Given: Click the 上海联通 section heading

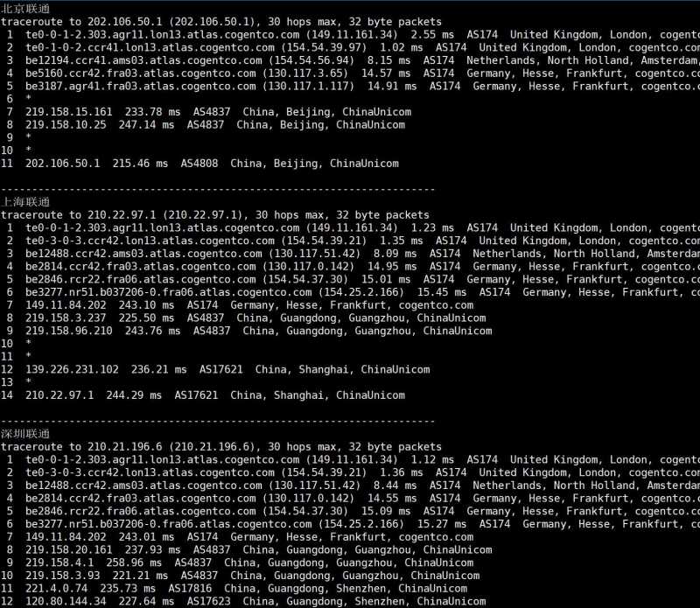Looking at the screenshot, I should [25, 202].
